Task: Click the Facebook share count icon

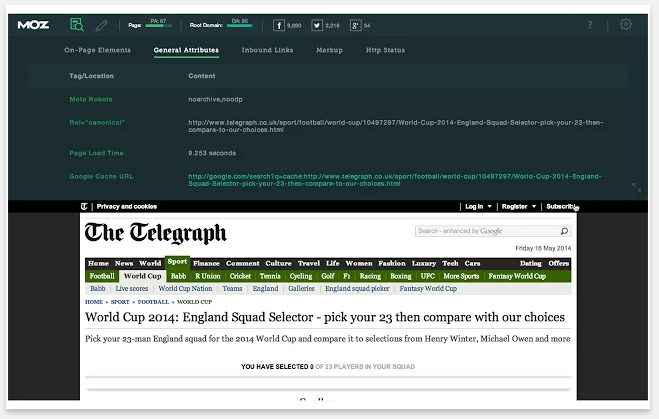Action: click(279, 26)
